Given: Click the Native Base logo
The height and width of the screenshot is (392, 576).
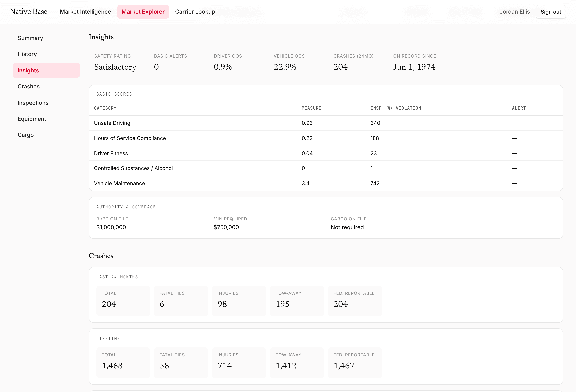Looking at the screenshot, I should [x=29, y=12].
